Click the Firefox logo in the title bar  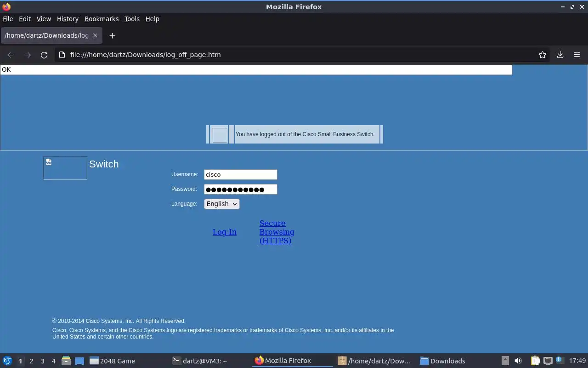6,6
